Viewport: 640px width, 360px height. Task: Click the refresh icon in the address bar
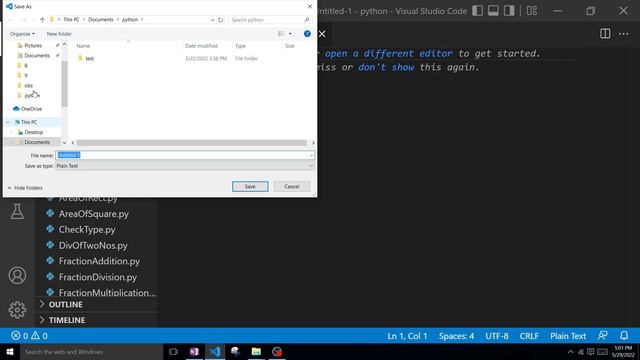(x=221, y=20)
